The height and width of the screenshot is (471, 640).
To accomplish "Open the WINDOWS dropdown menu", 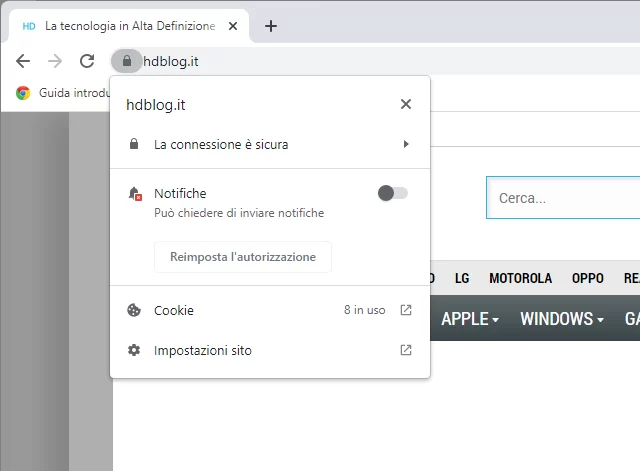I will tap(561, 319).
